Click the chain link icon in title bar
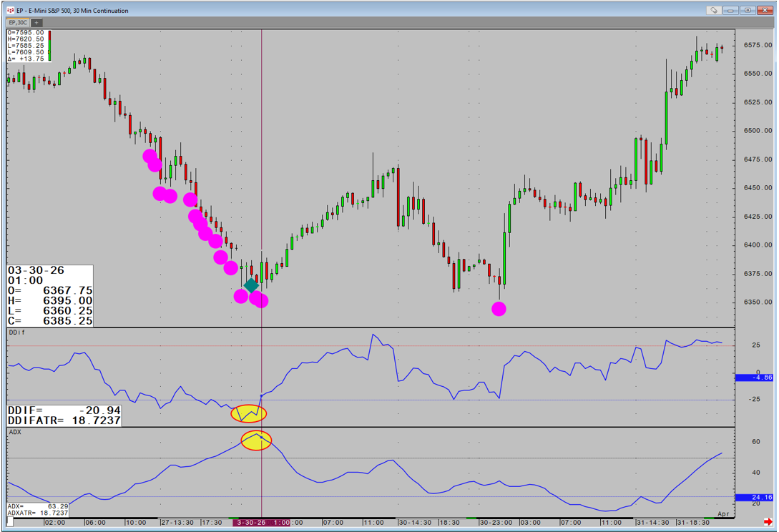The width and height of the screenshot is (779, 532). [x=714, y=10]
